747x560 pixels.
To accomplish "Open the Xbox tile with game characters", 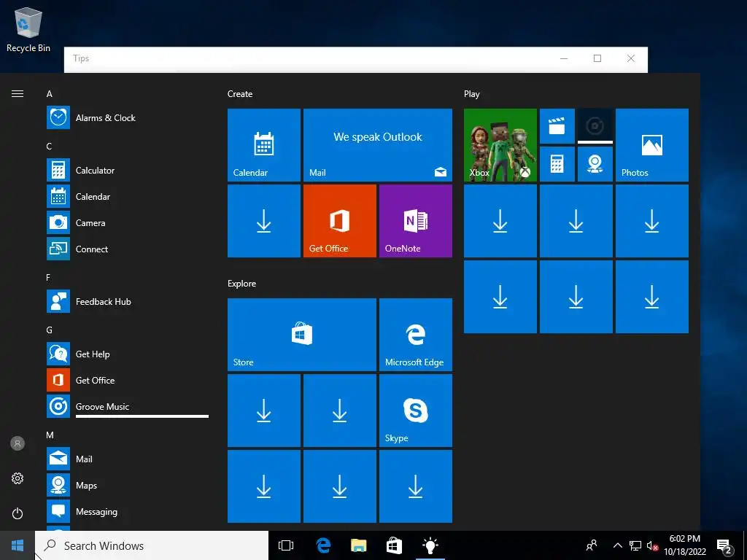I will click(x=500, y=145).
